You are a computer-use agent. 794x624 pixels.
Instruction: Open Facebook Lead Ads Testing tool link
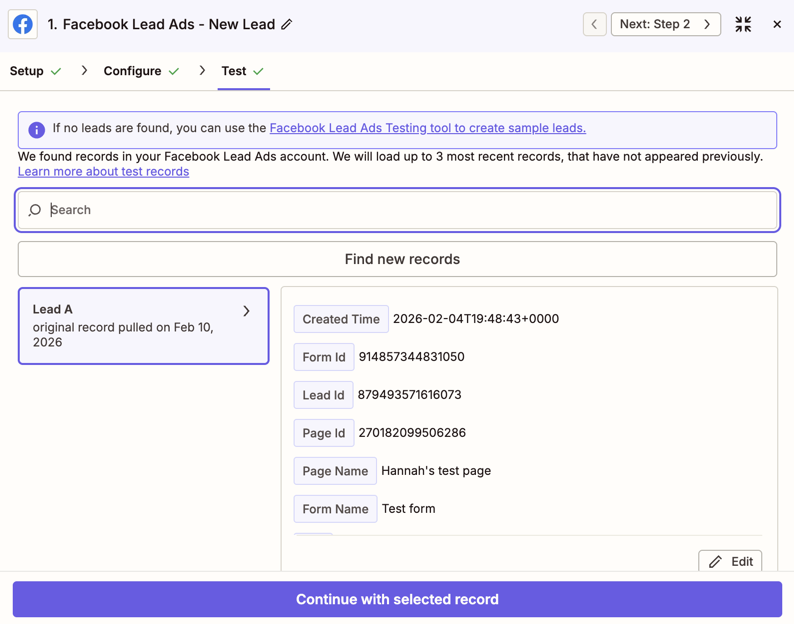[427, 128]
